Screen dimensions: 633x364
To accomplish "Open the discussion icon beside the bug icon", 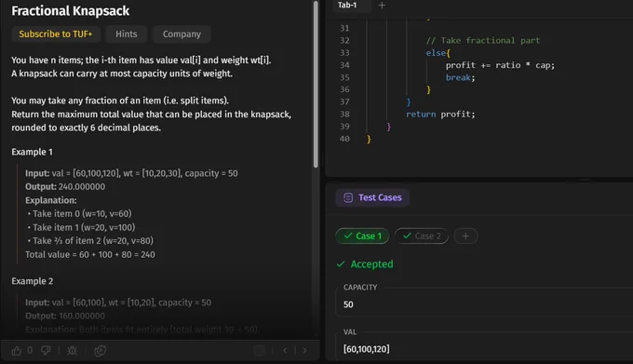I will click(101, 351).
